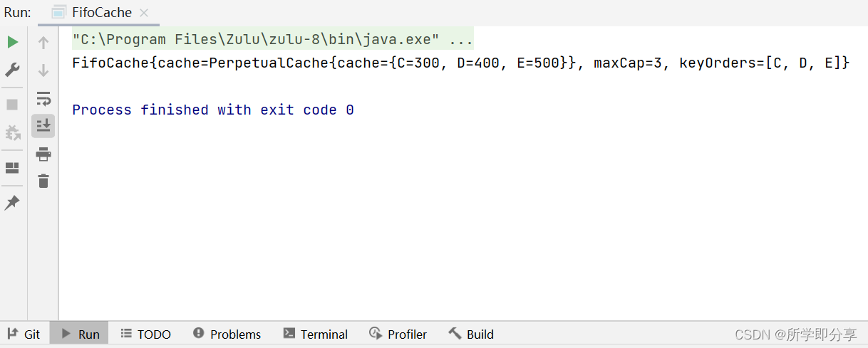Click the FifoCache output line
Viewport: 868px width, 348px height.
coord(461,63)
